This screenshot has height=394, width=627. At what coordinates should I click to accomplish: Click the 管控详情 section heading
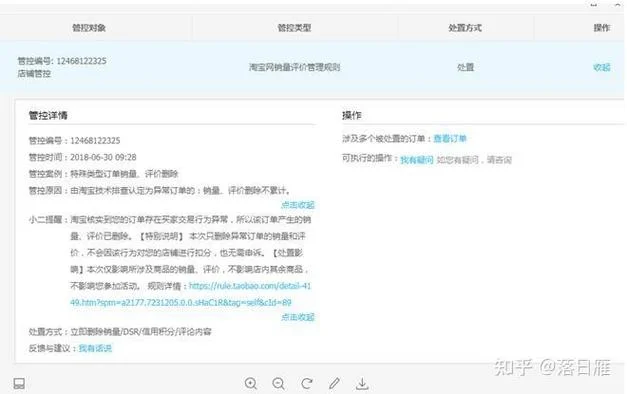click(48, 116)
